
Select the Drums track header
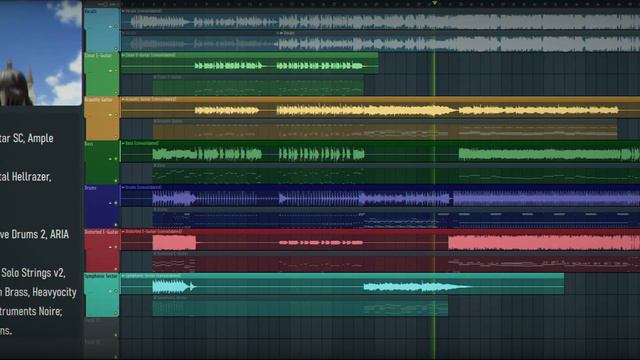coord(102,206)
